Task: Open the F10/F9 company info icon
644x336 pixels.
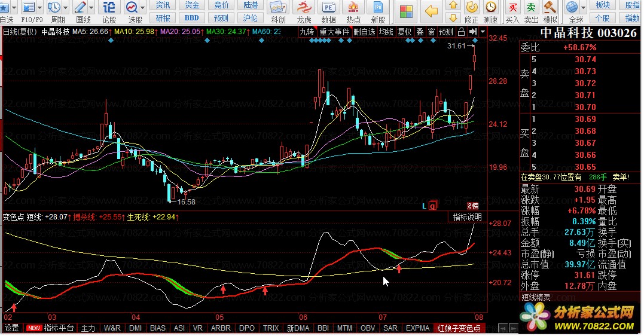Action: pos(28,7)
